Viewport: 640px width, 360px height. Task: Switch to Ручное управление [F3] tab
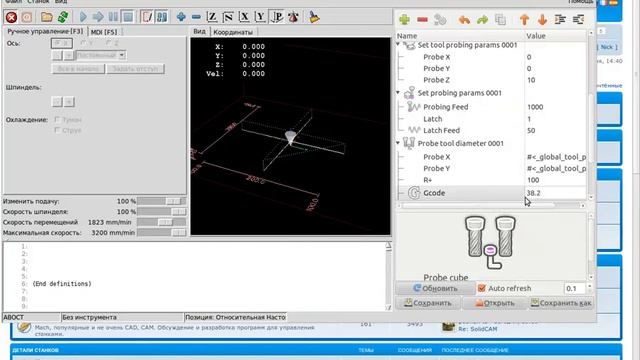tap(45, 31)
